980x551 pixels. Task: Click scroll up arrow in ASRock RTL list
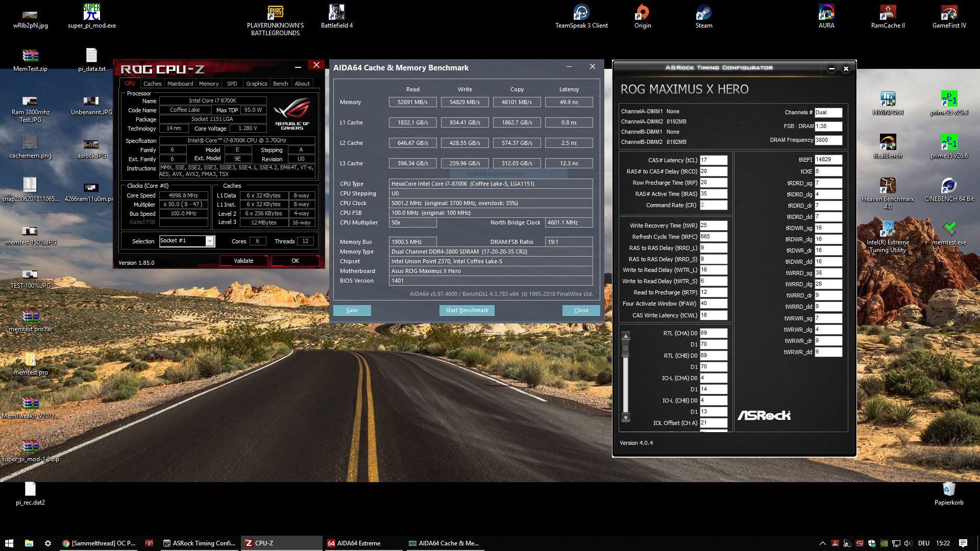coord(626,336)
